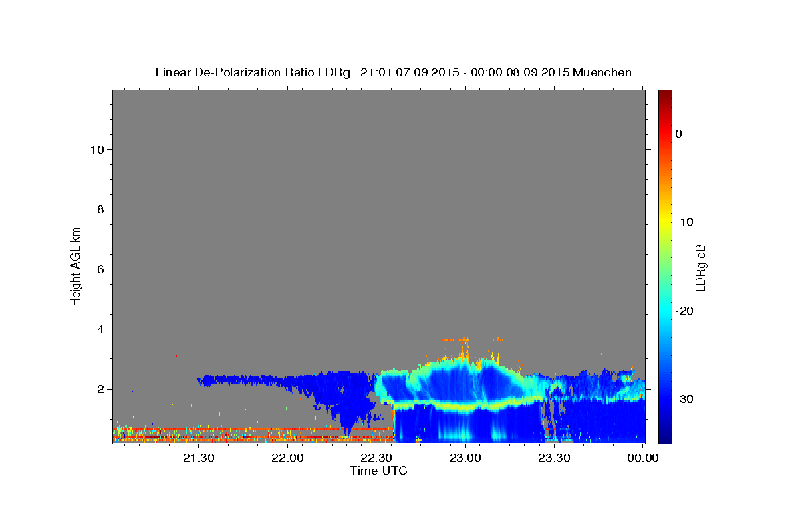
Task: Click the plot title 'Linear De-Polarization Ratio LDRg'
Action: pos(252,72)
